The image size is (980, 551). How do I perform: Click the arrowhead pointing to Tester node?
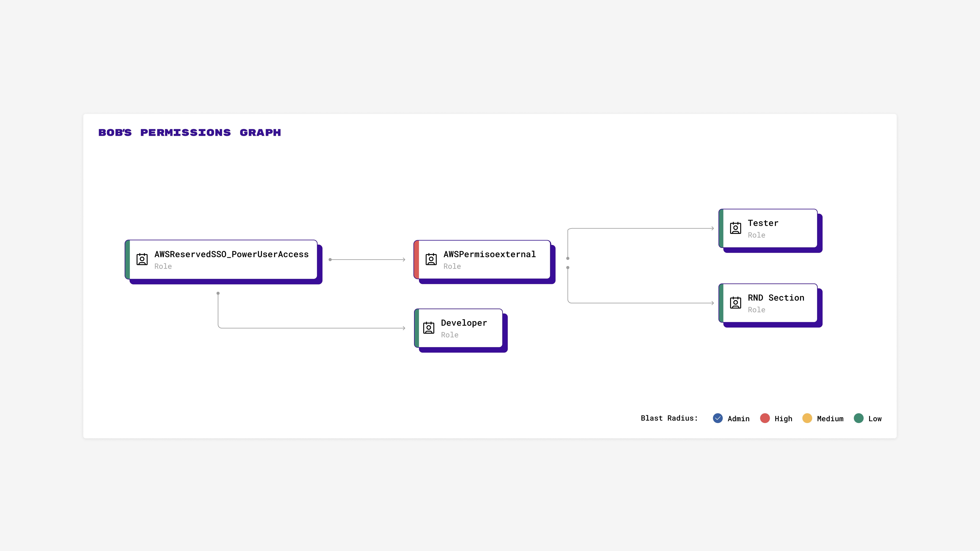(x=712, y=229)
